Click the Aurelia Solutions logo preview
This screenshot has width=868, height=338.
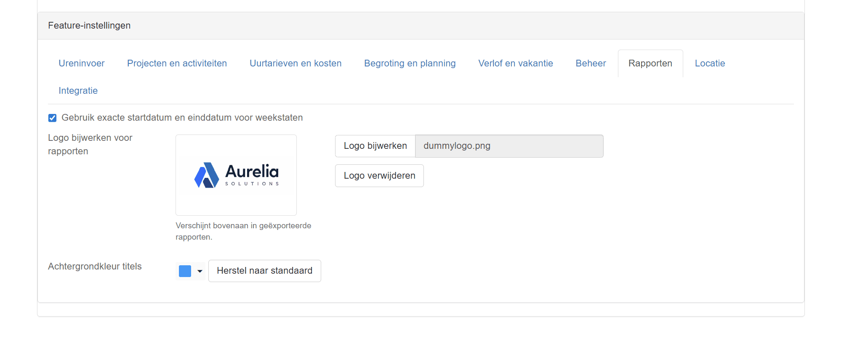[236, 175]
